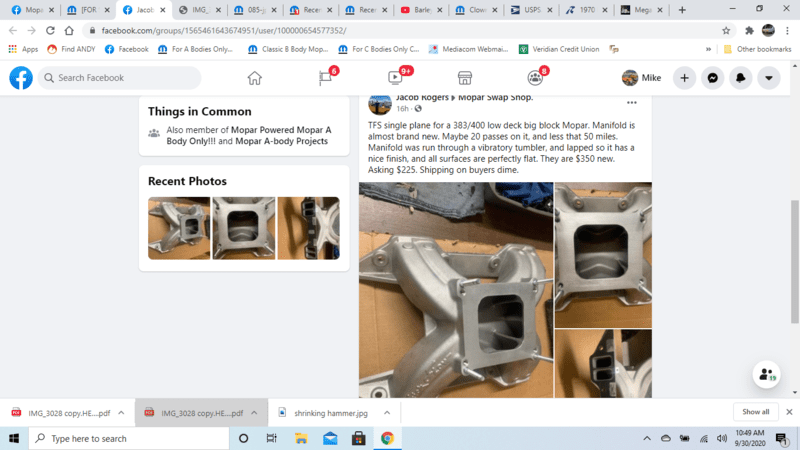
Task: Open Messenger icon in top bar
Action: tap(712, 78)
